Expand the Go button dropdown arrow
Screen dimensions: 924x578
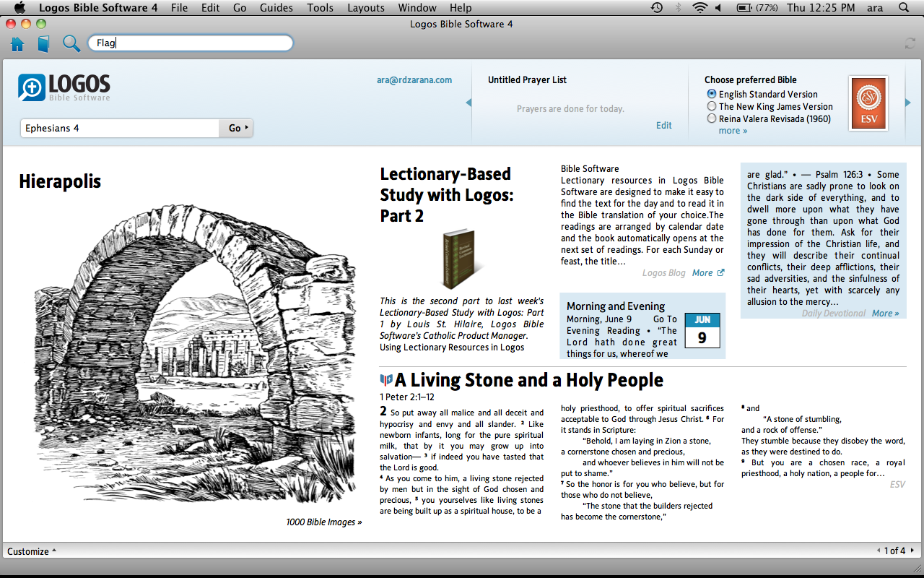(x=247, y=128)
